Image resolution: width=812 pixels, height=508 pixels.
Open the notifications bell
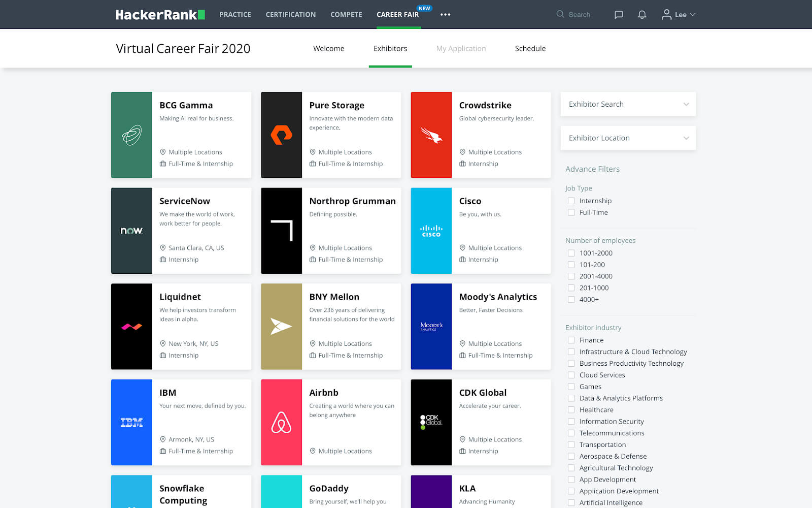point(642,15)
